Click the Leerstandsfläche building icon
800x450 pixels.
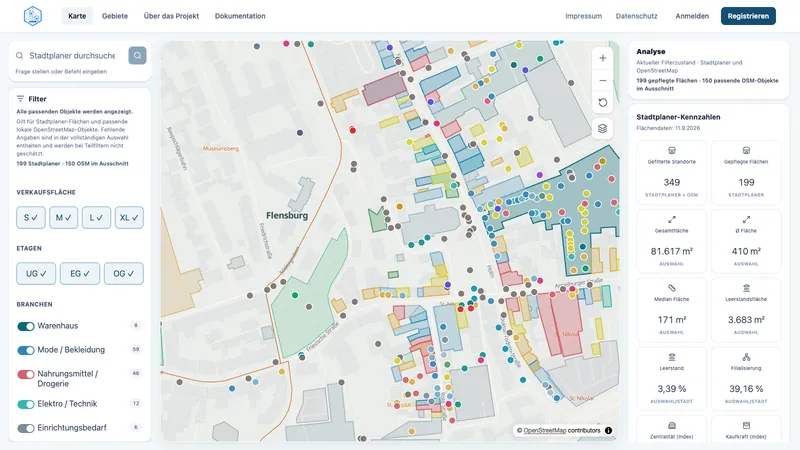(x=746, y=288)
